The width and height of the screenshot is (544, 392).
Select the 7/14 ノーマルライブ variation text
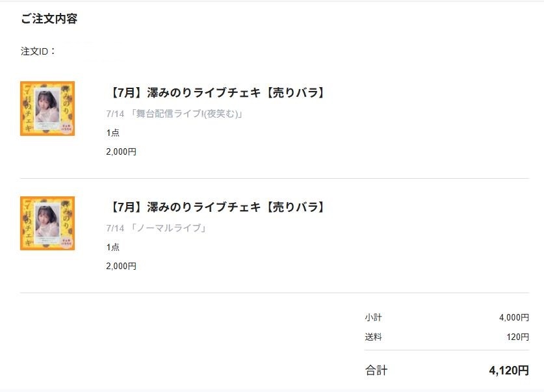[x=157, y=228]
